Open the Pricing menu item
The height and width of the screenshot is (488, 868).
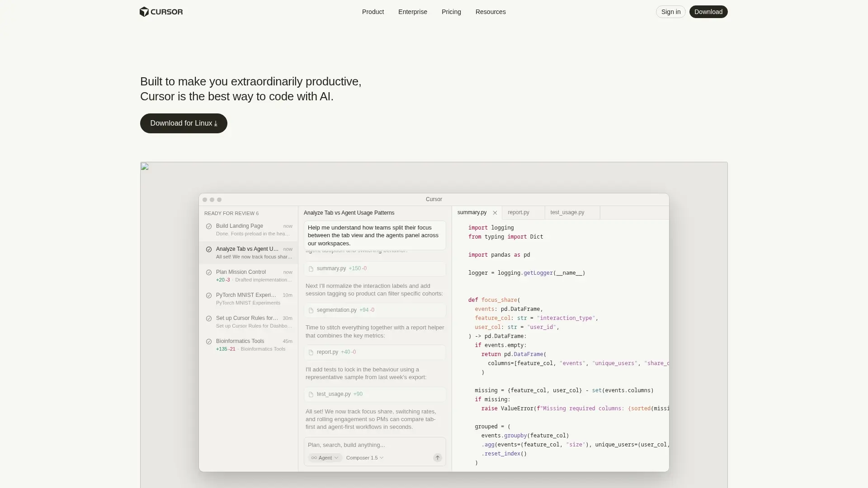point(451,12)
